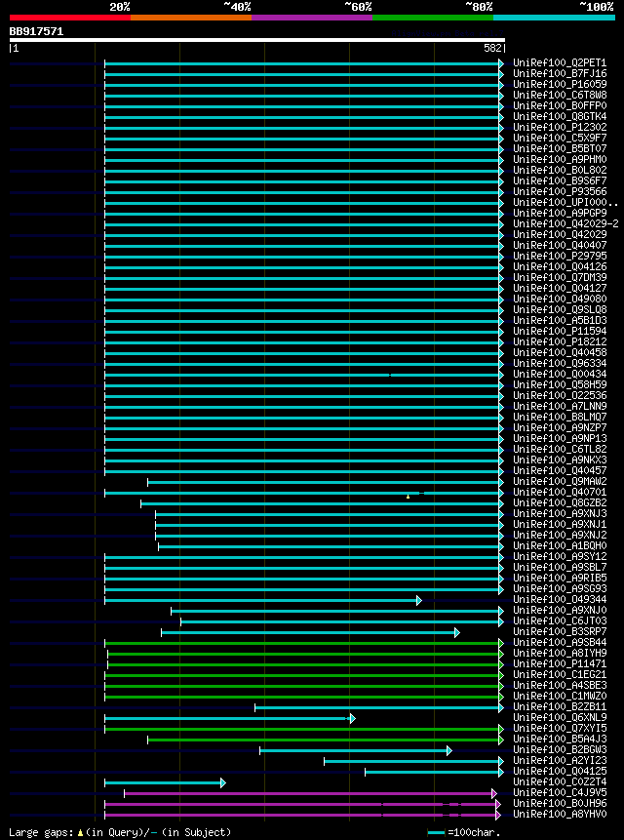Image resolution: width=624 pixels, height=840 pixels.
Task: Open hit UniRef100_Q58H59
Action: [560, 384]
